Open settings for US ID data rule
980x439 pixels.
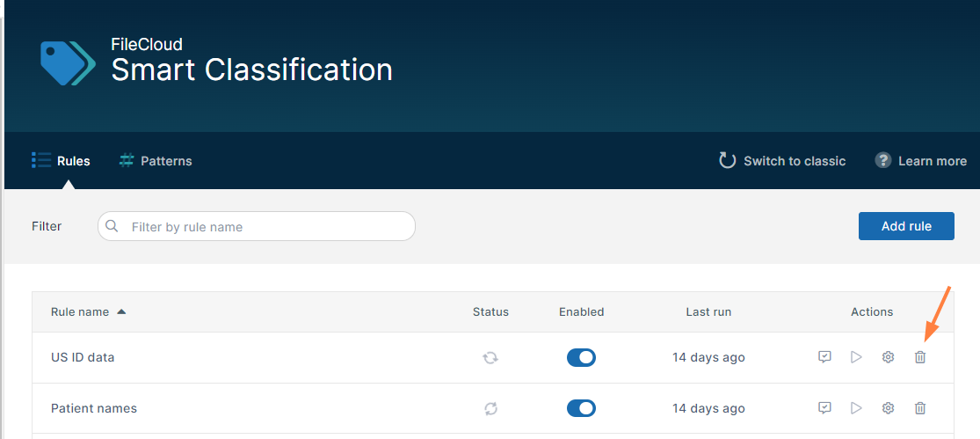pyautogui.click(x=888, y=357)
